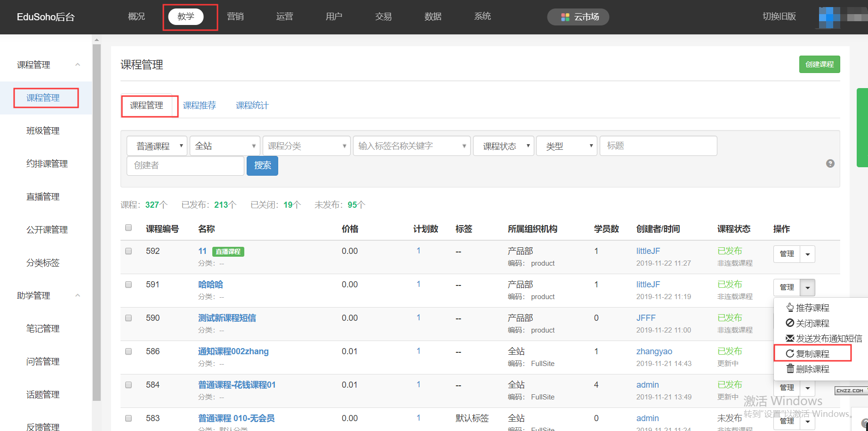Check the box for course 592
Viewport: 868px width, 431px height.
pos(129,251)
